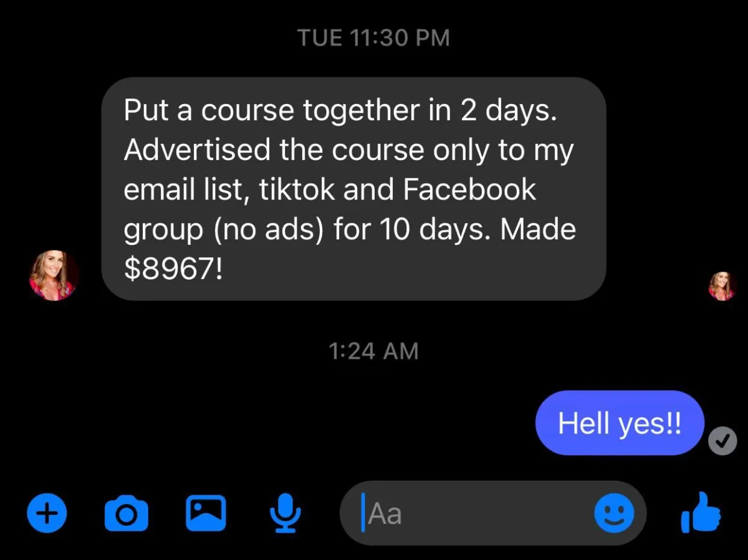Tap the TUE 11:30 PM timestamp
This screenshot has width=748, height=560.
(373, 38)
